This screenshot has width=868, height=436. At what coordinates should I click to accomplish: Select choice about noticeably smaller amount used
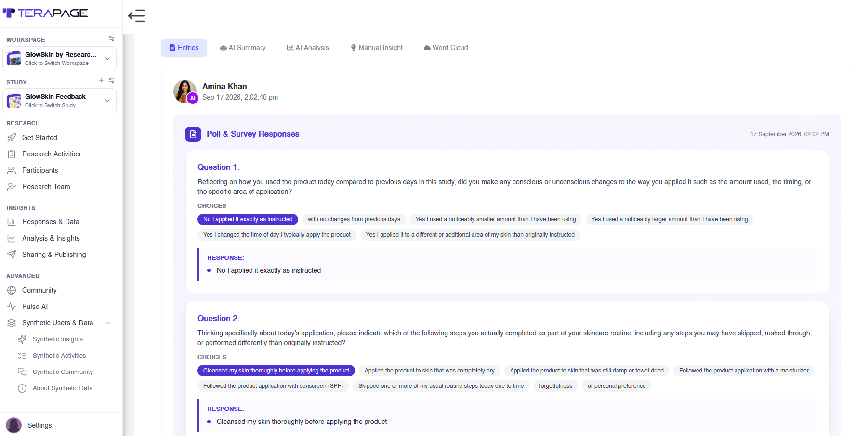click(x=496, y=219)
